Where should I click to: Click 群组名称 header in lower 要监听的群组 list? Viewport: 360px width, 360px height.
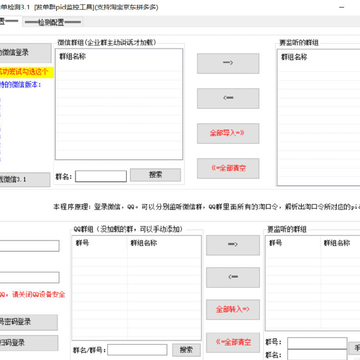[337, 243]
